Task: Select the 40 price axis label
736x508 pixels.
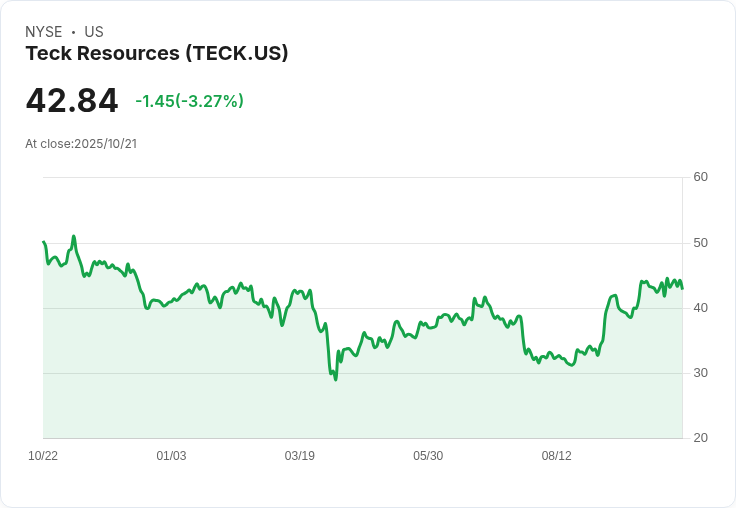Action: (701, 308)
